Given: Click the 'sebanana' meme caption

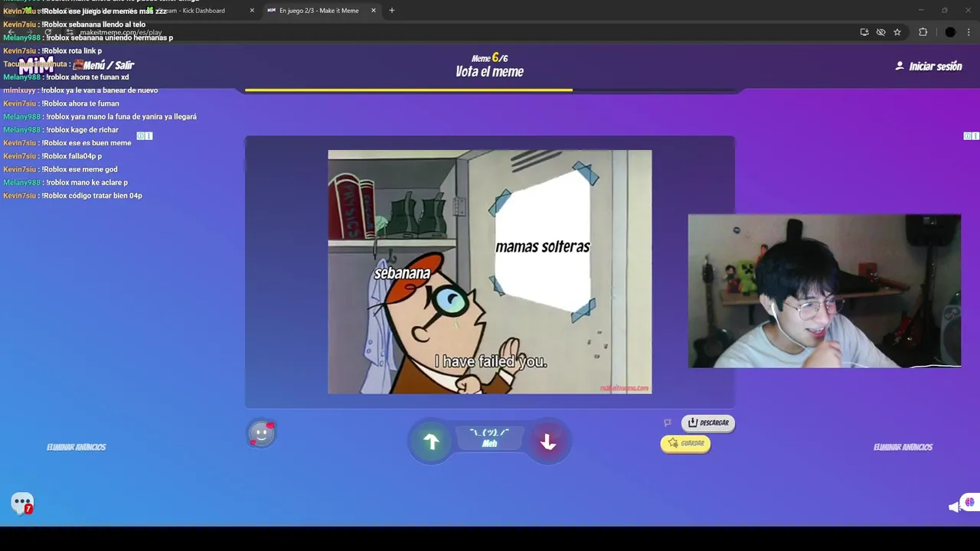Looking at the screenshot, I should click(x=402, y=273).
